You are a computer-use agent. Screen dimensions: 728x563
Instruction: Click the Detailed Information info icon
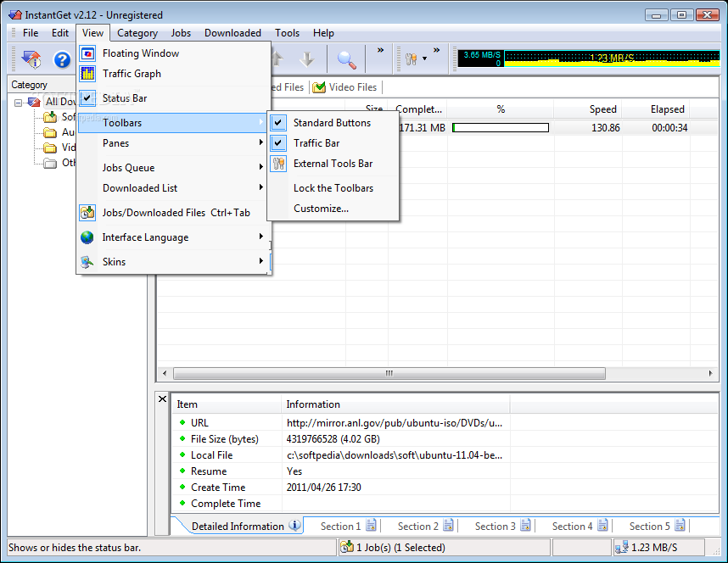point(294,526)
